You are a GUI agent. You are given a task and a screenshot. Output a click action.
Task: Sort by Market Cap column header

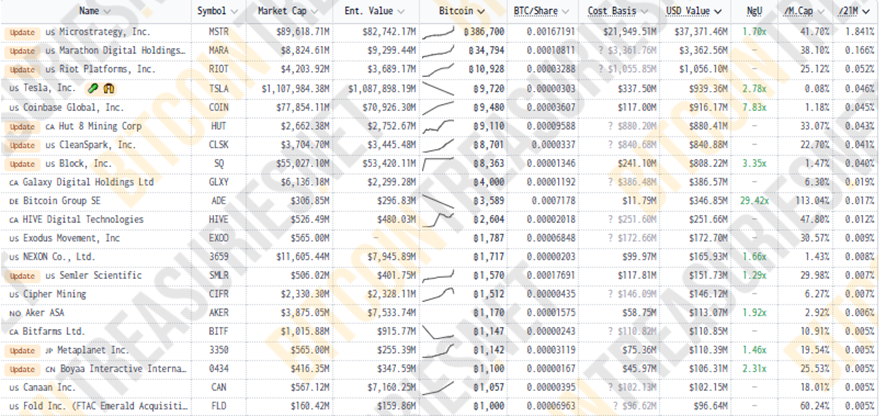pyautogui.click(x=286, y=11)
